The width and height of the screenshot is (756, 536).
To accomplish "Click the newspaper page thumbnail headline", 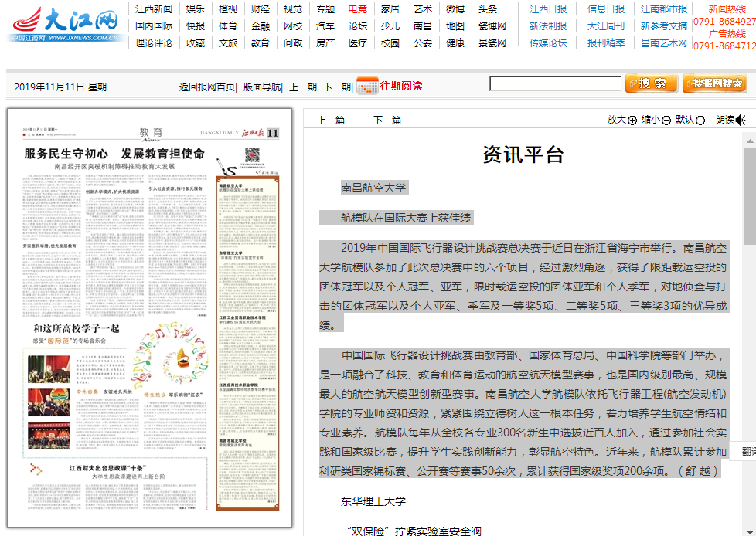I will coord(114,153).
